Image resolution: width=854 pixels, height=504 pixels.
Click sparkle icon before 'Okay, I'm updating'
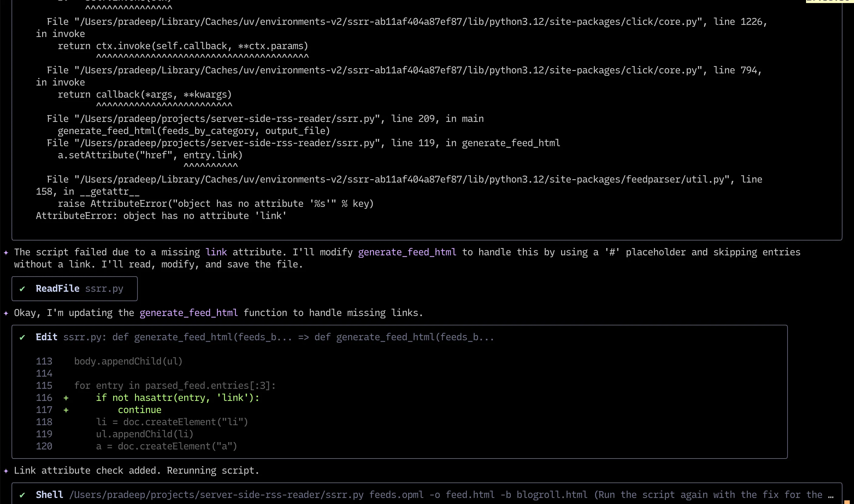pos(6,313)
